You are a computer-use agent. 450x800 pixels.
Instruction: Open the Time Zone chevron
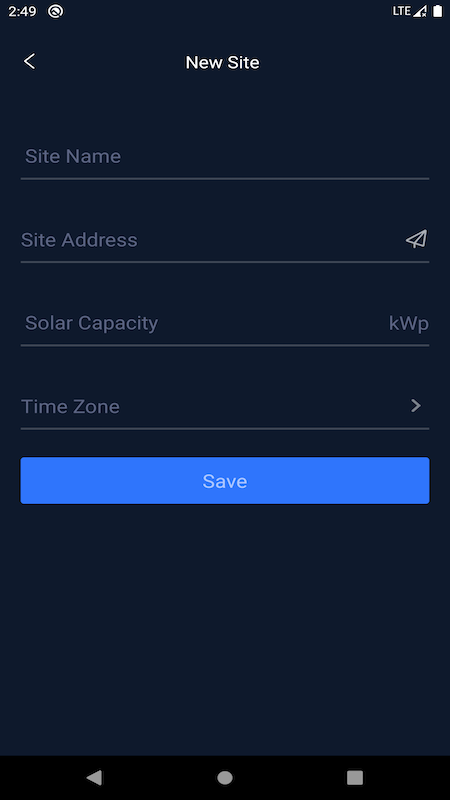pyautogui.click(x=416, y=406)
